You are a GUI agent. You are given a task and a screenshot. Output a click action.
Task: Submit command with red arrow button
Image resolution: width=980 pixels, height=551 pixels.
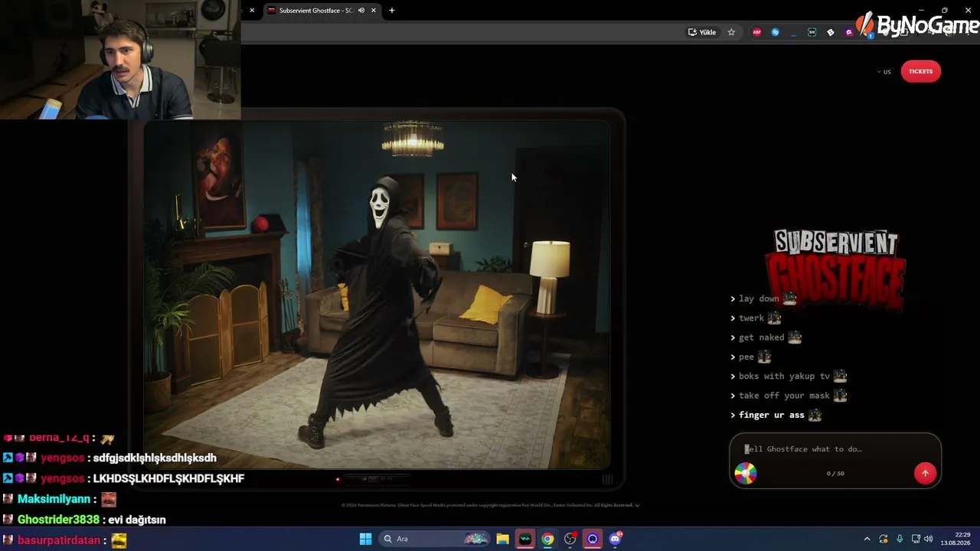[925, 473]
